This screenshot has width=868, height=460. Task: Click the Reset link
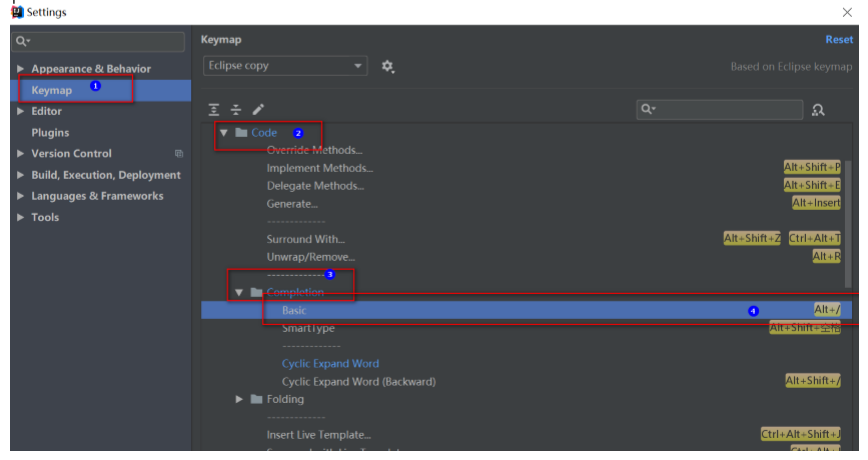839,40
